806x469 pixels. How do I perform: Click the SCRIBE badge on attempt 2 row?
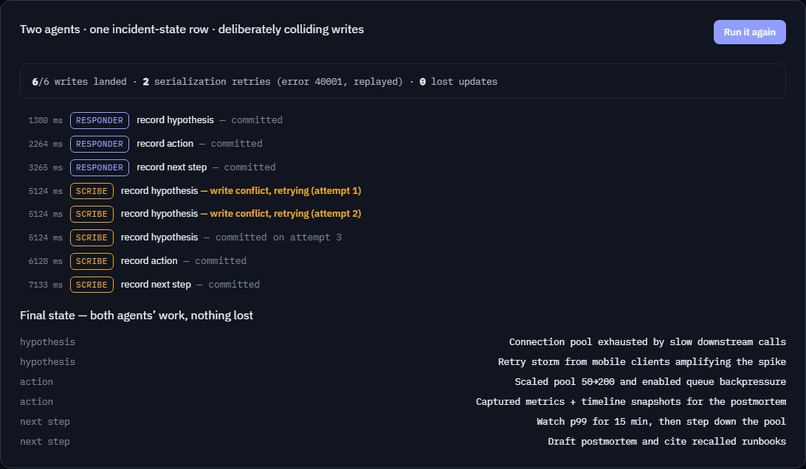click(91, 214)
